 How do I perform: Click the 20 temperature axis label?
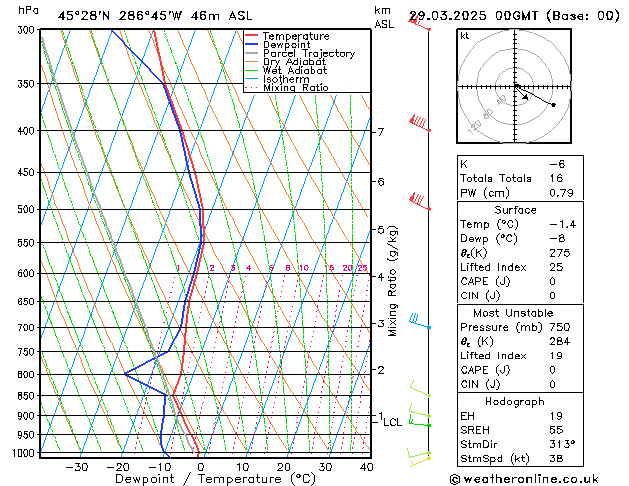point(284,467)
